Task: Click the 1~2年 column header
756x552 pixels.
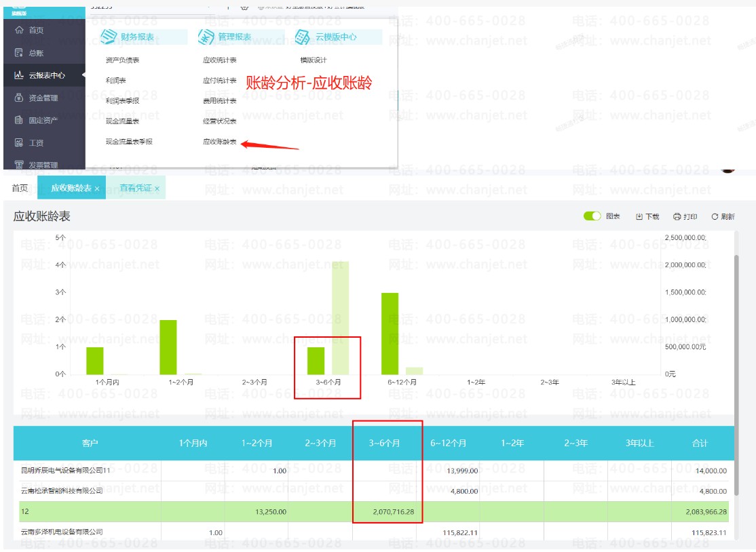Action: pyautogui.click(x=512, y=443)
